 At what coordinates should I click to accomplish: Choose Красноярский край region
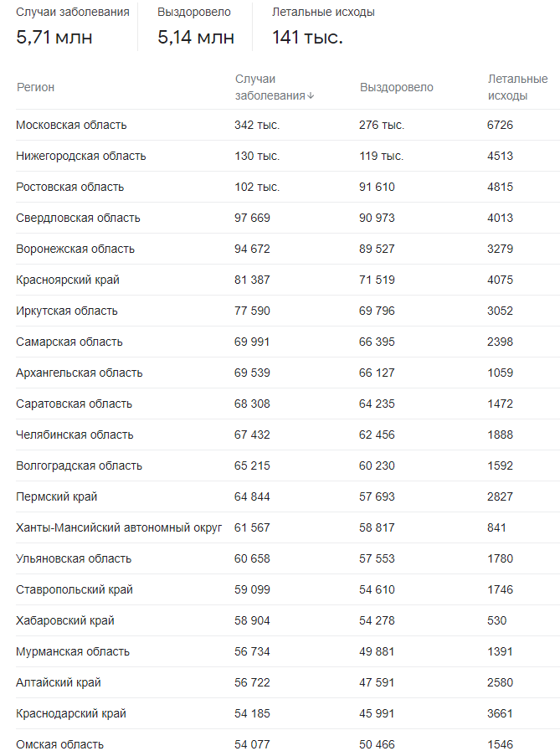[x=68, y=280]
